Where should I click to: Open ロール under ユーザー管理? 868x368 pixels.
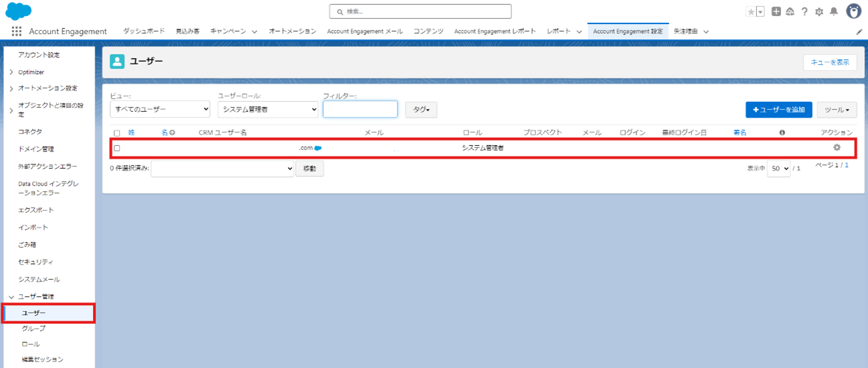coord(31,344)
